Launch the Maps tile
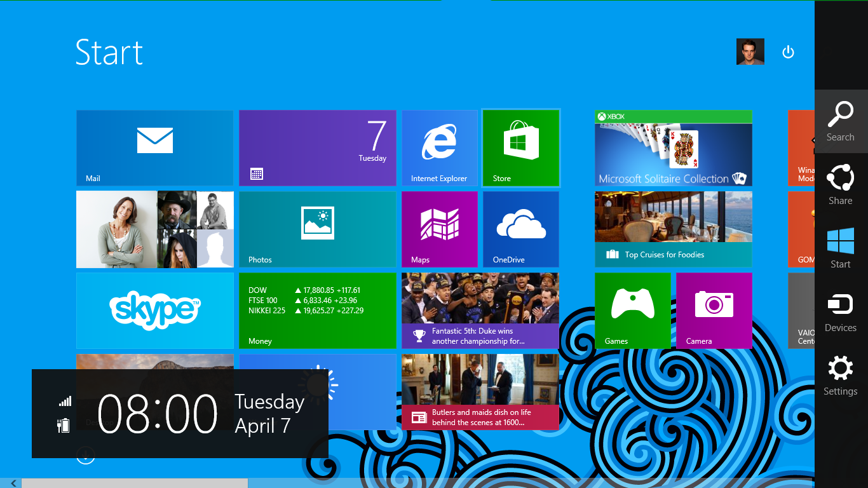Viewport: 868px width, 488px height. point(440,229)
